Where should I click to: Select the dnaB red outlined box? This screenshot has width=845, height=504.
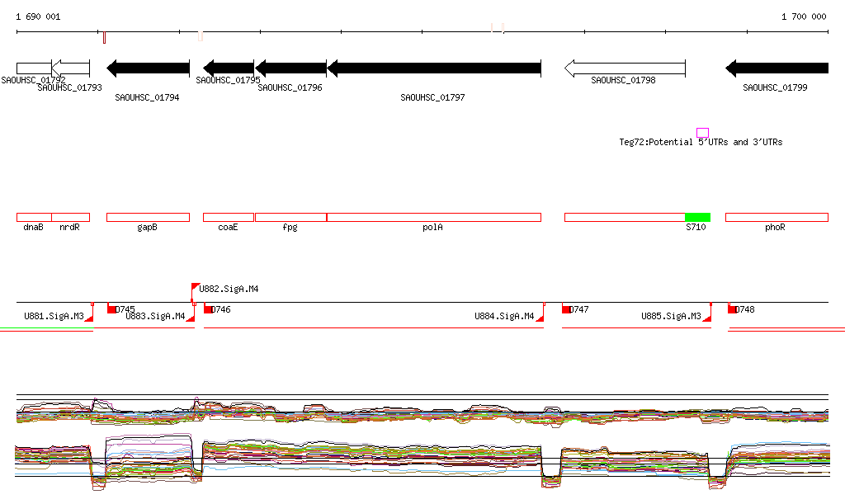point(34,218)
